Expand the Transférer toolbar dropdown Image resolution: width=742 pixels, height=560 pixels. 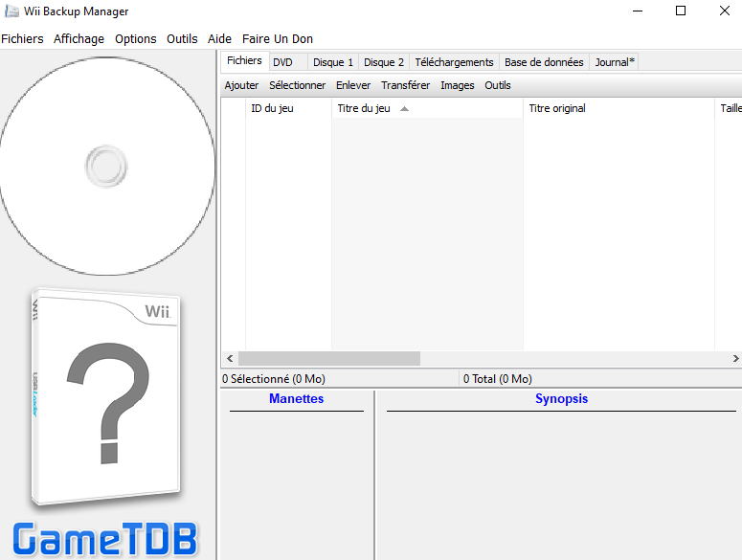click(x=405, y=85)
